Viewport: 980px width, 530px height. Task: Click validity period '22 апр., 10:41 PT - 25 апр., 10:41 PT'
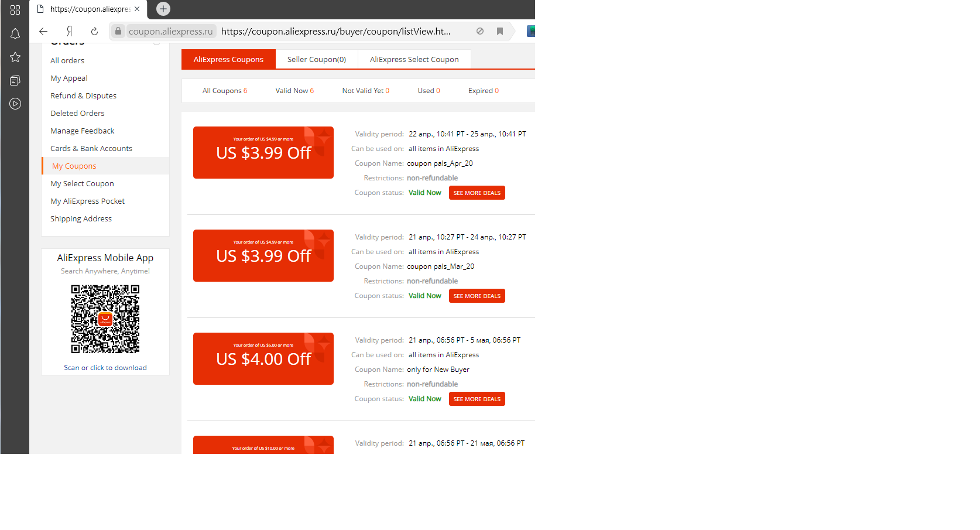coord(467,134)
